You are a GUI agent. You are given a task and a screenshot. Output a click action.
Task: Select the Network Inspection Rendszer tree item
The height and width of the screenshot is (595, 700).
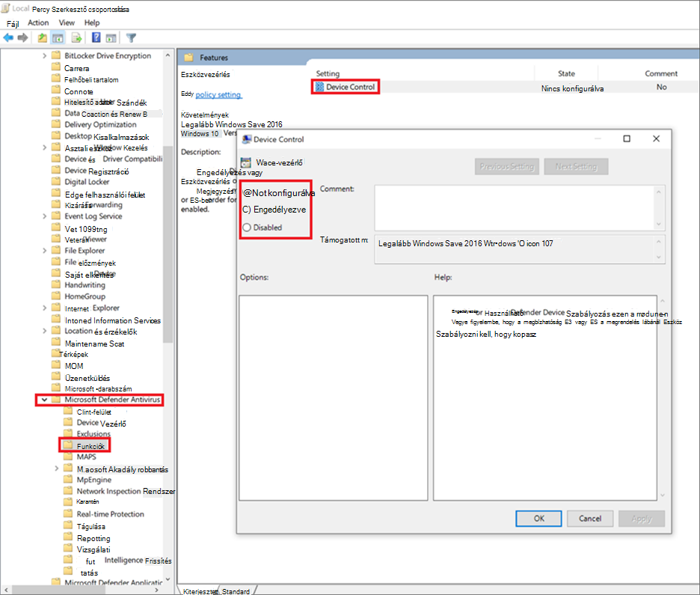pos(126,491)
